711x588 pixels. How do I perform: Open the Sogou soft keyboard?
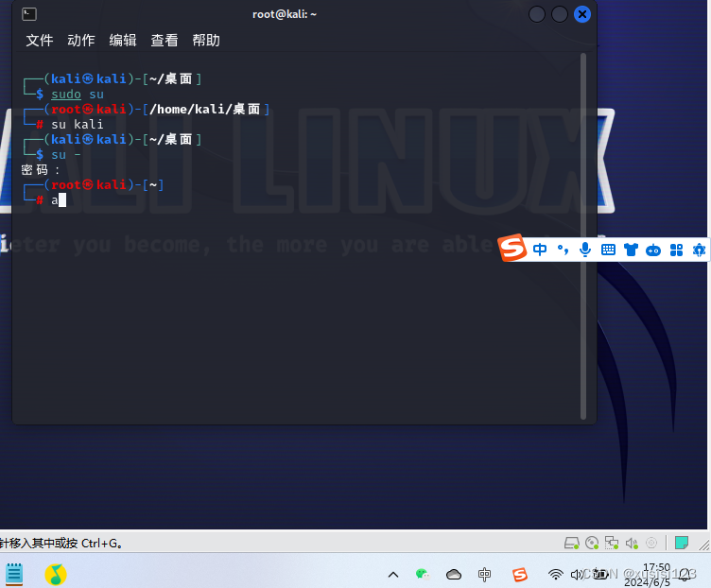[x=608, y=250]
